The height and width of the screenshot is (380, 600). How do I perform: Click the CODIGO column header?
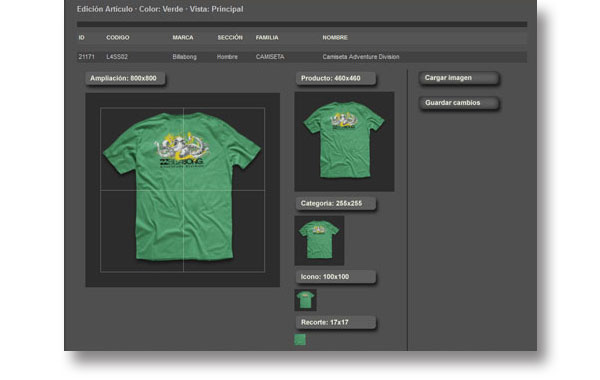coord(118,38)
